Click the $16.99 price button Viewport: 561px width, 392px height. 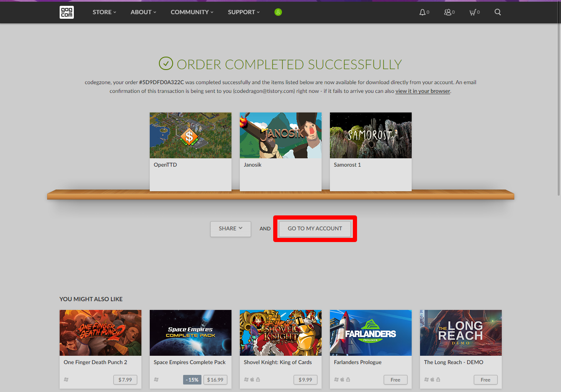pyautogui.click(x=215, y=380)
